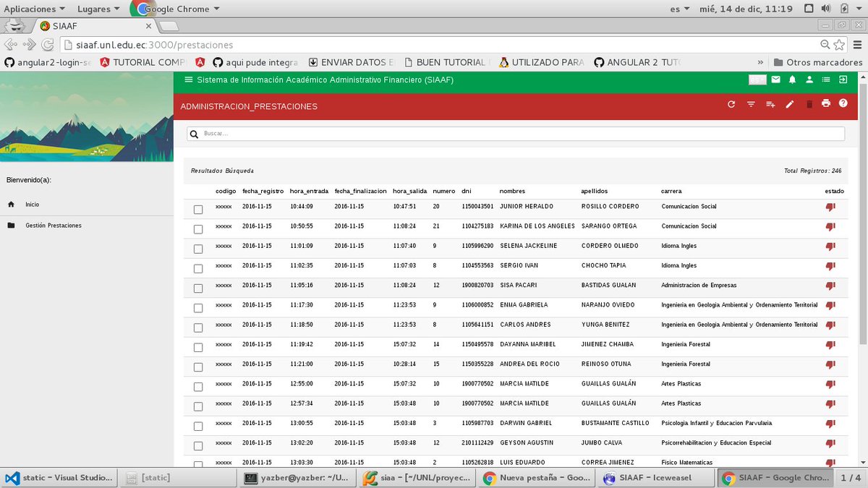Click the Buscar search input field
The height and width of the screenshot is (488, 868).
516,134
